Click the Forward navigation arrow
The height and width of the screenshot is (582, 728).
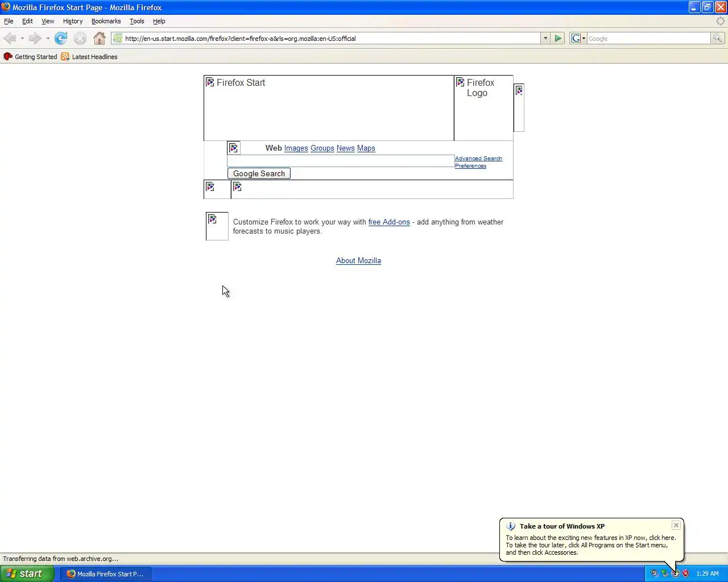(x=35, y=38)
